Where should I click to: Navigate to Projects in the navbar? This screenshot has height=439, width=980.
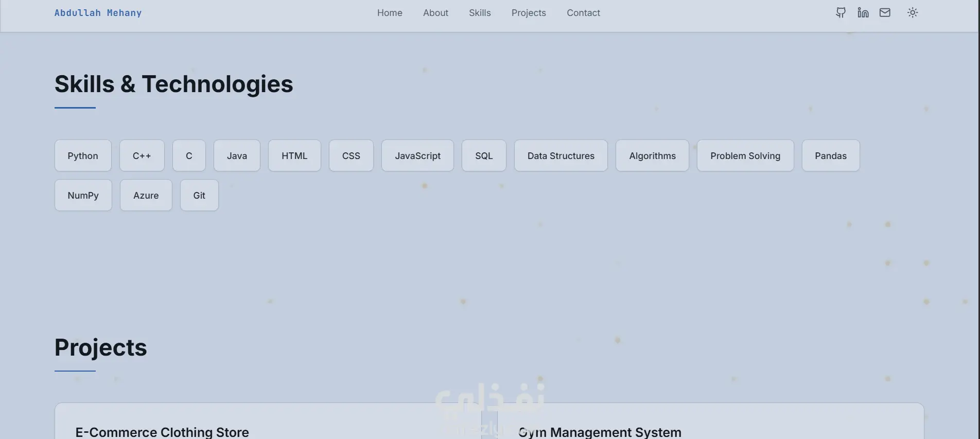[x=529, y=13]
